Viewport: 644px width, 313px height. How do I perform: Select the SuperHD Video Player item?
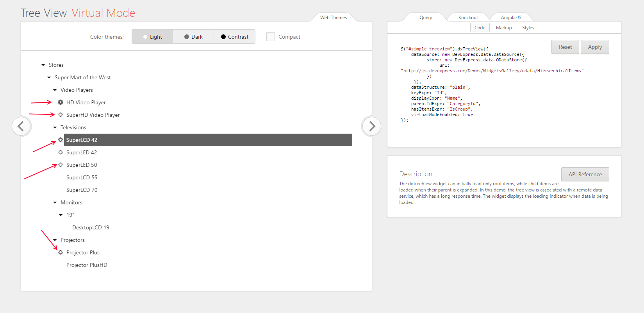[x=93, y=115]
